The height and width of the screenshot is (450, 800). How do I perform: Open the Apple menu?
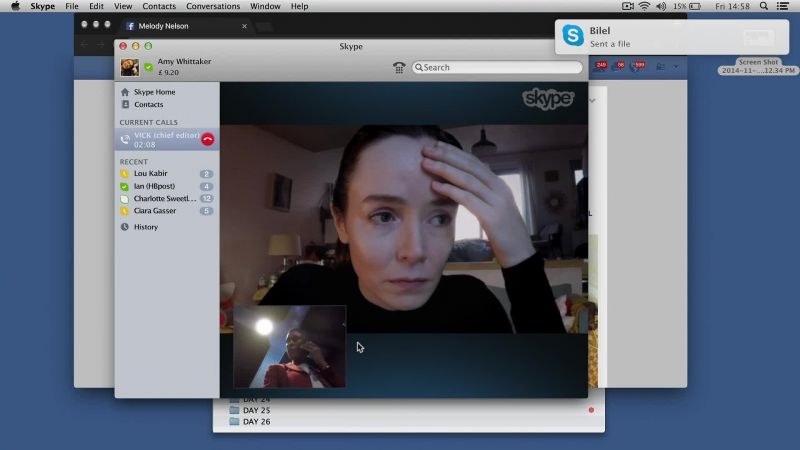15,6
